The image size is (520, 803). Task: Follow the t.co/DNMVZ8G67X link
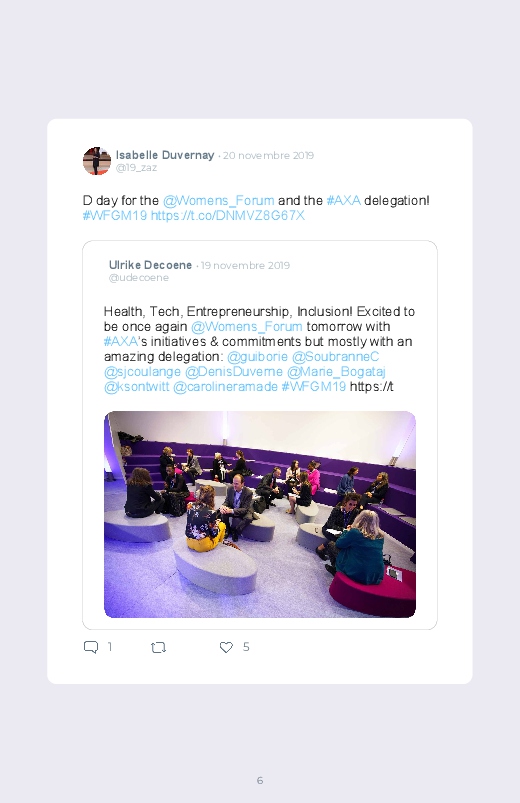[x=227, y=215]
